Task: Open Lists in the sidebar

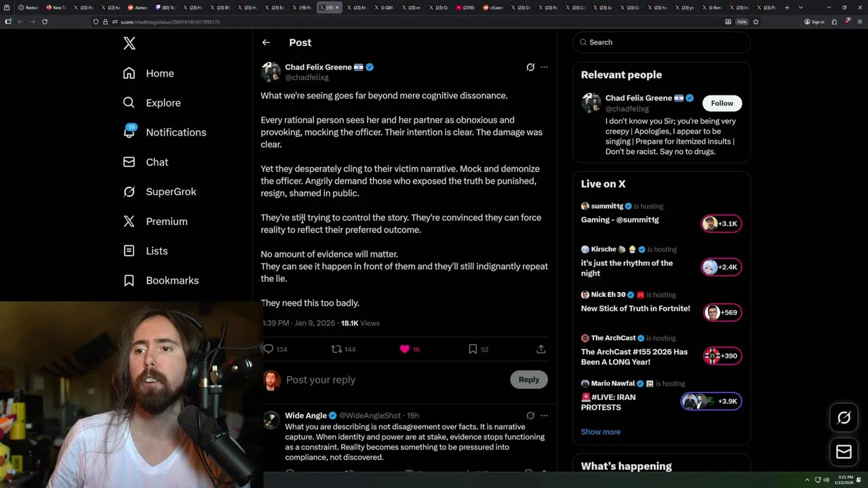Action: [145, 251]
